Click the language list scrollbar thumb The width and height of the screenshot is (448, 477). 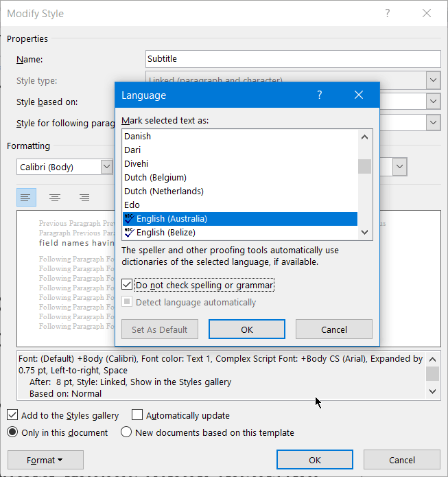coord(364,166)
